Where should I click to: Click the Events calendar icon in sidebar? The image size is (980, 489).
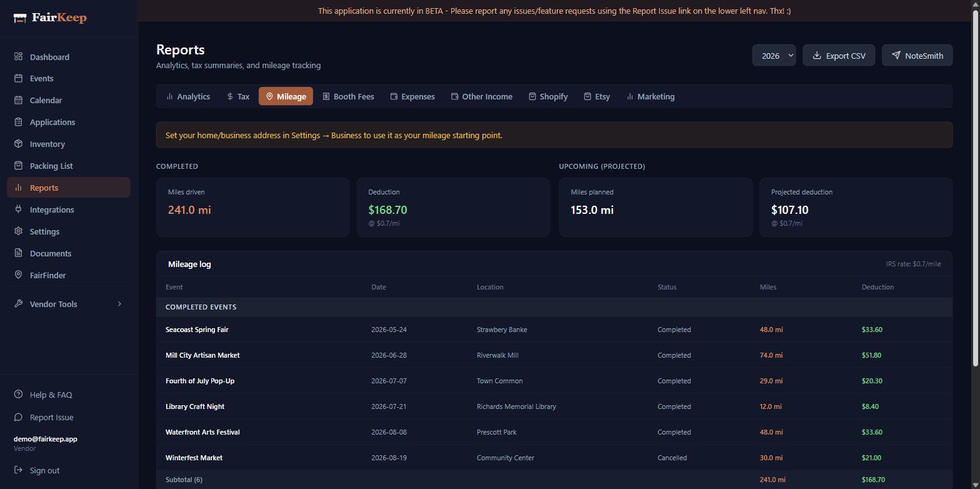18,78
